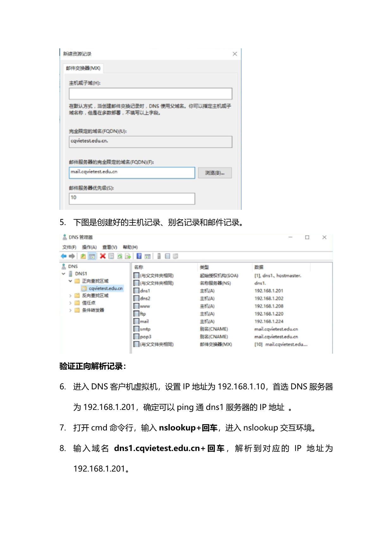Viewport: 392px width, 554px height.
Task: Click the 主机或子域(H) input field
Action: click(150, 94)
